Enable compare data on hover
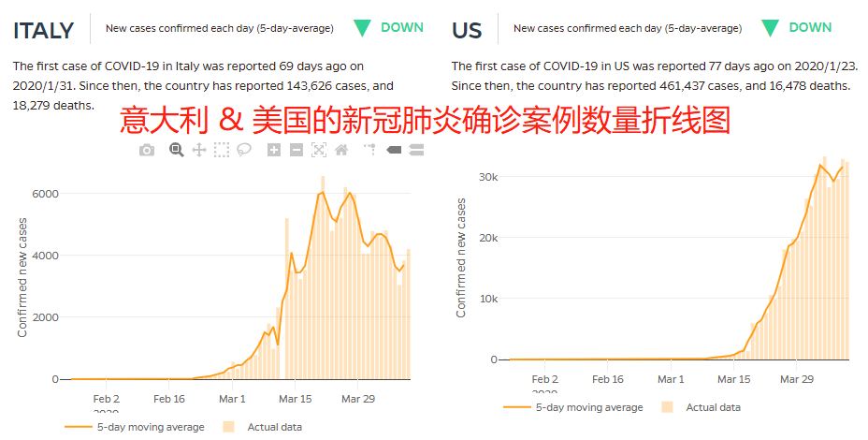 click(416, 150)
